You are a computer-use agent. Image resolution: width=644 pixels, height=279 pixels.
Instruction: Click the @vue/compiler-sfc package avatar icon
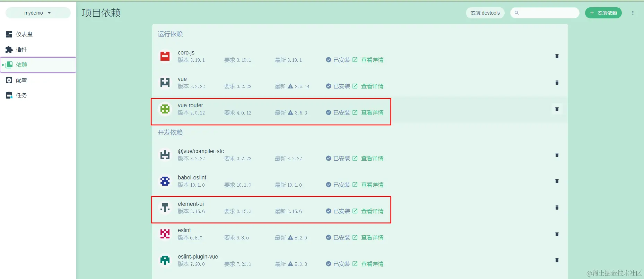pos(165,155)
